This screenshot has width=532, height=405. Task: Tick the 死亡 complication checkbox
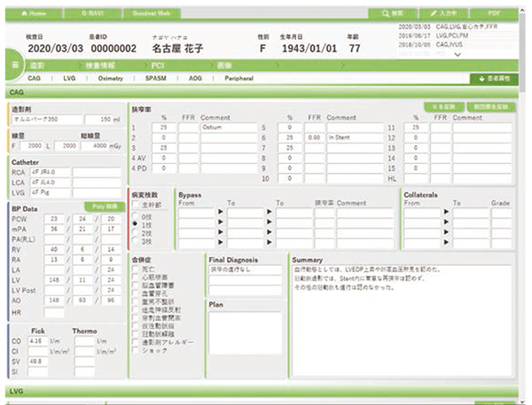click(135, 269)
